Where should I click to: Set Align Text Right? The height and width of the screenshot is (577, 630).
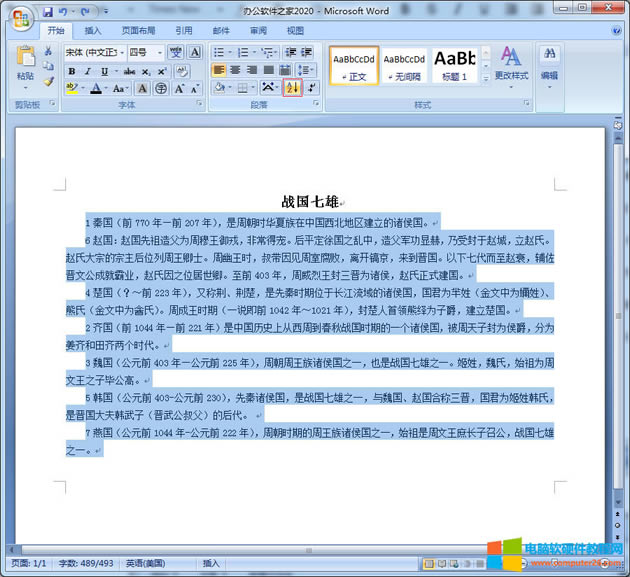[252, 70]
